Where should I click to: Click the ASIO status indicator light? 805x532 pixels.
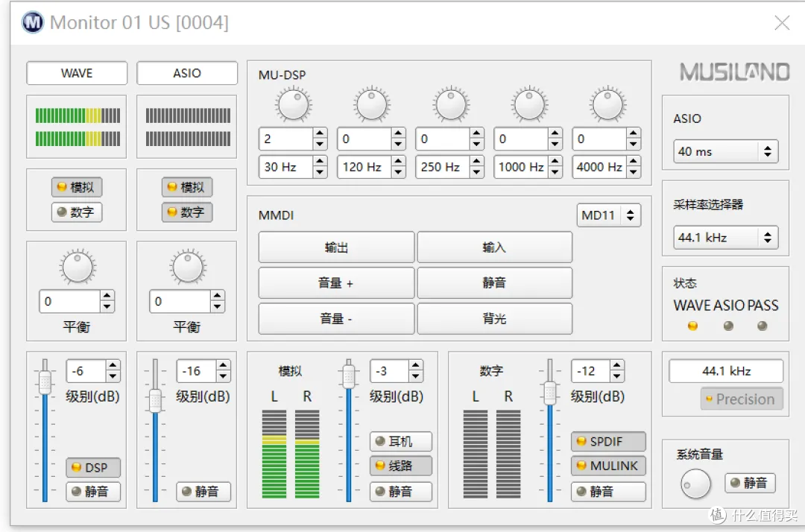click(x=728, y=326)
